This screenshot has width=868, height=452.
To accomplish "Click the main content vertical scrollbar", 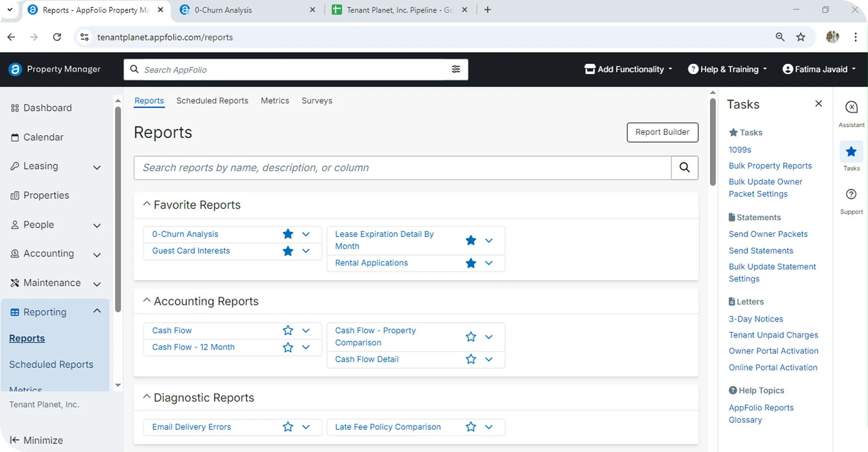I will [x=712, y=141].
